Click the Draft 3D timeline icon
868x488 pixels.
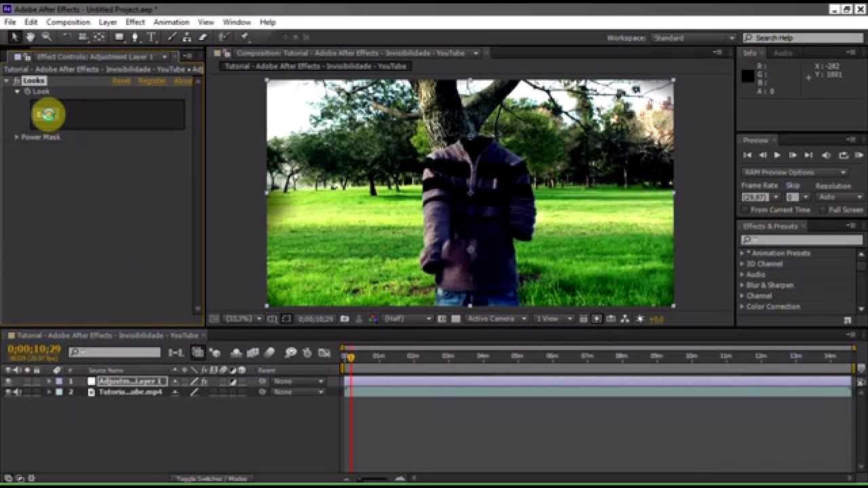(x=216, y=352)
